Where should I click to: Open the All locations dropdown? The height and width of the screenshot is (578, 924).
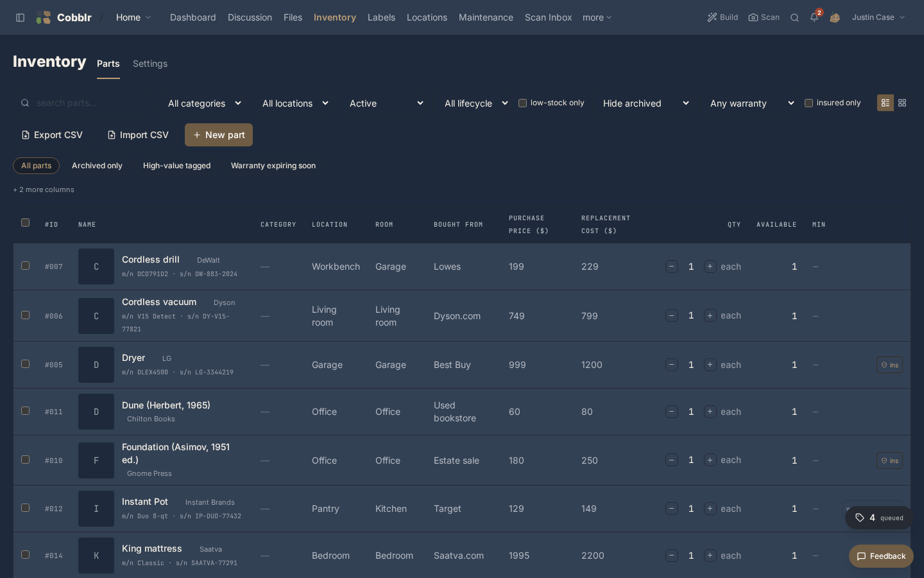[295, 103]
